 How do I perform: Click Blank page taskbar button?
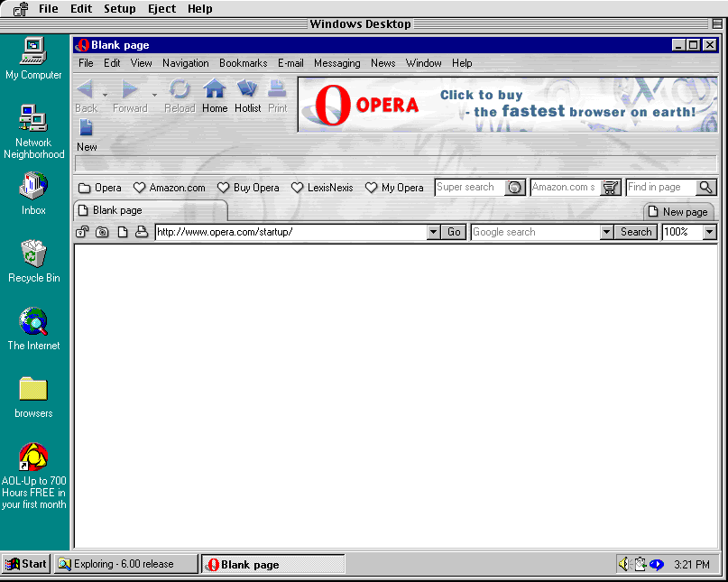(273, 564)
